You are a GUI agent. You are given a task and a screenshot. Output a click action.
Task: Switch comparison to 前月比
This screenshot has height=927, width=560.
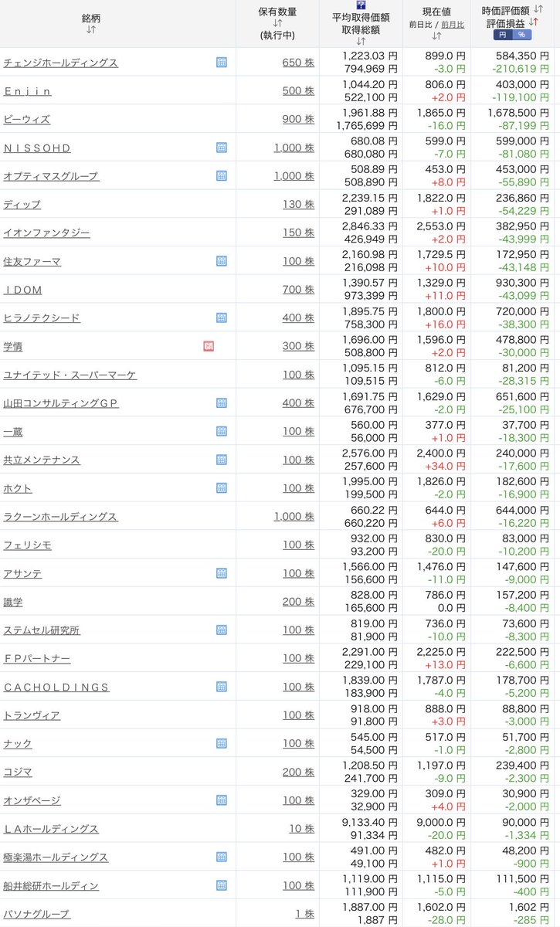(453, 25)
